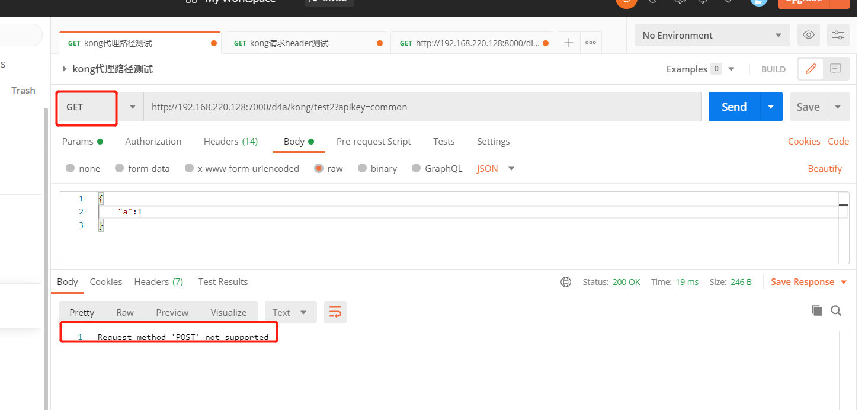
Task: Click the body editor vertical scrollbar
Action: tap(844, 228)
